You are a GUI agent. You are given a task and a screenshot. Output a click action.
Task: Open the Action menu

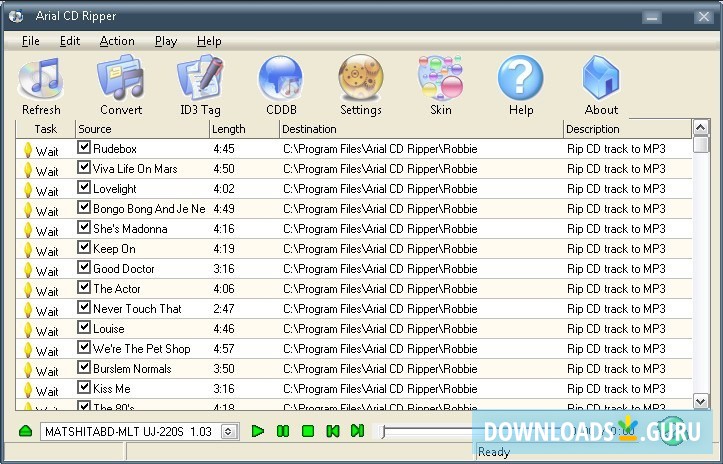coord(117,41)
